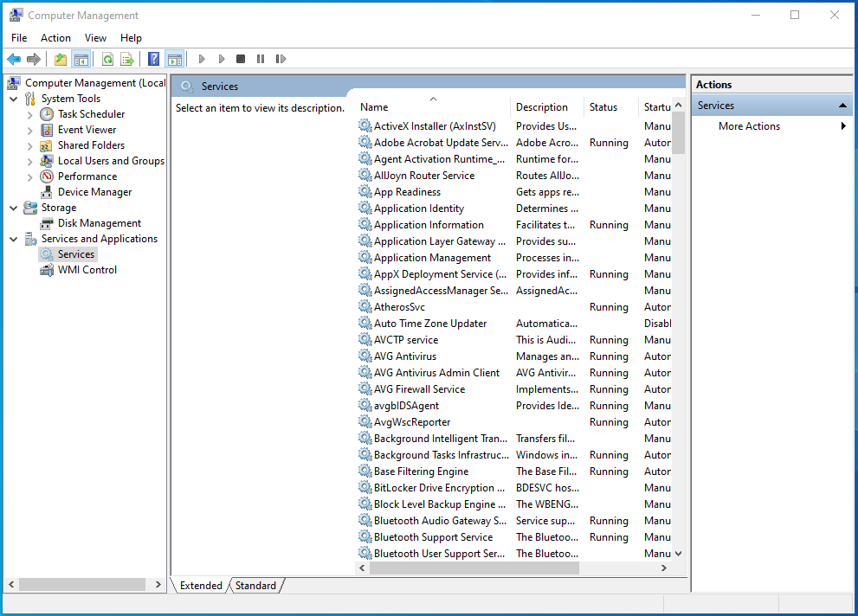Screen dimensions: 858x616
Task: Select the AVG Firewall Service row
Action: pos(514,389)
